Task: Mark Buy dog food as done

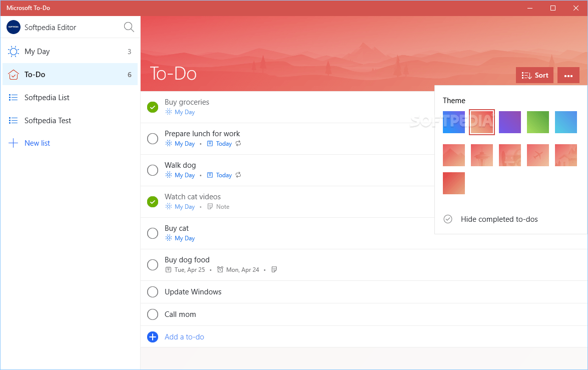Action: pyautogui.click(x=153, y=265)
